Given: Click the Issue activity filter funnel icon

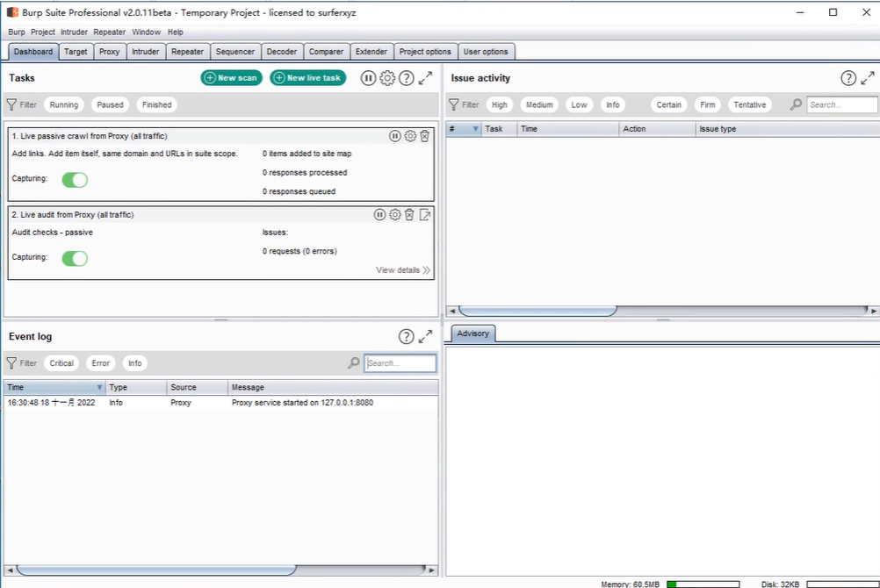Looking at the screenshot, I should pos(453,104).
